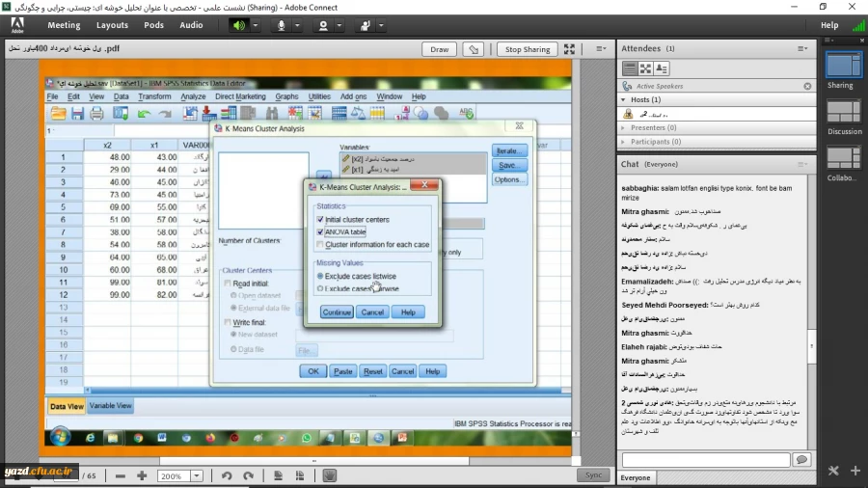The height and width of the screenshot is (488, 868).
Task: Select Exclude cases pairwise option
Action: tap(320, 288)
